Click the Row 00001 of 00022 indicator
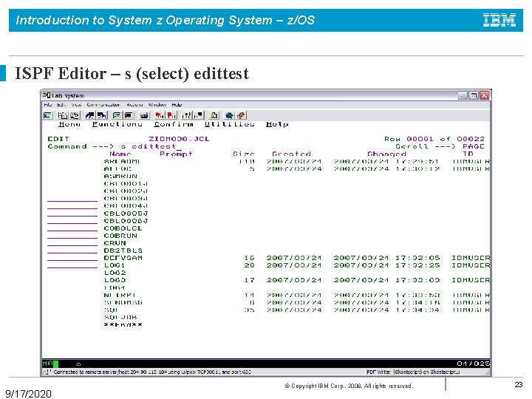Viewport: 532px width, 399px height. point(434,139)
